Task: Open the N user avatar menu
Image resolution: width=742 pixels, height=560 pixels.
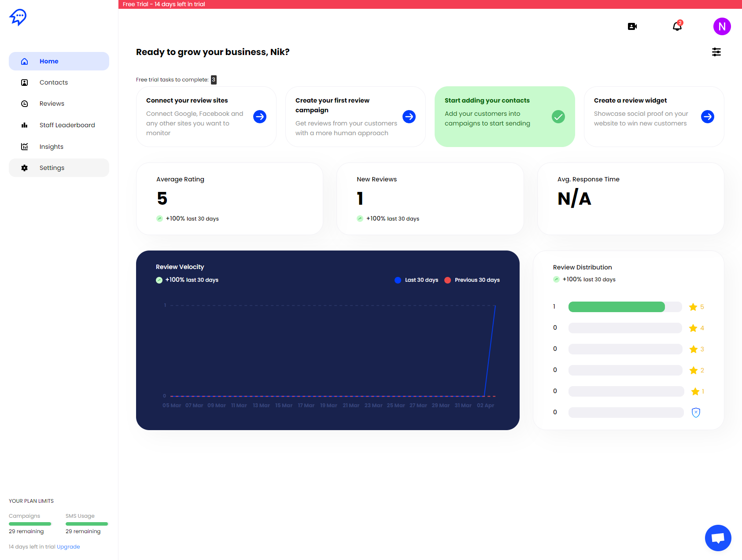Action: (722, 26)
